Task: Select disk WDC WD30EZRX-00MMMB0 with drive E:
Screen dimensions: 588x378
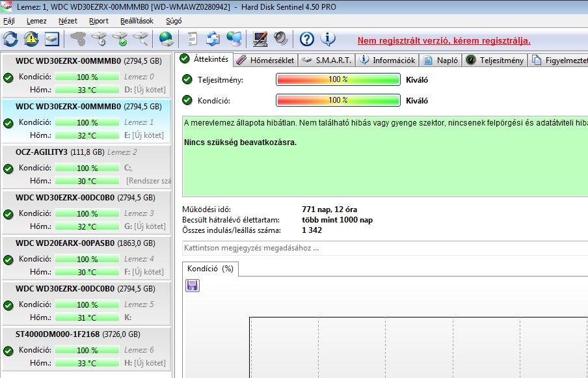Action: pos(86,121)
